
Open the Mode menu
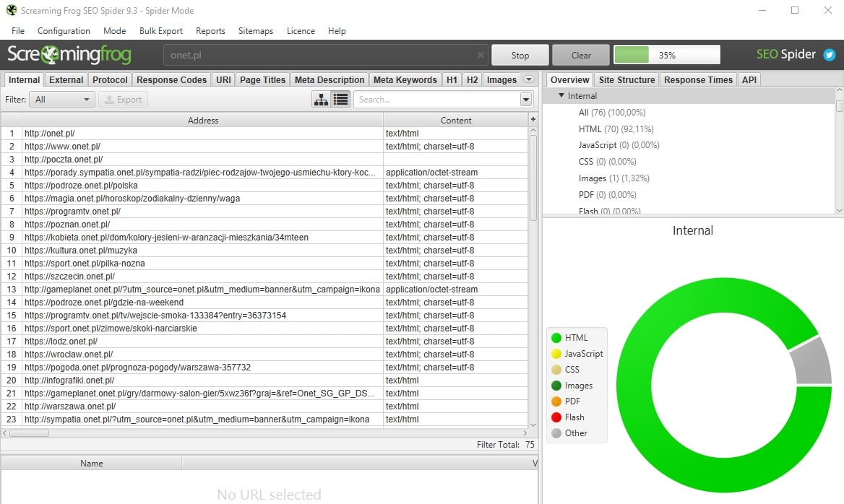[x=115, y=30]
